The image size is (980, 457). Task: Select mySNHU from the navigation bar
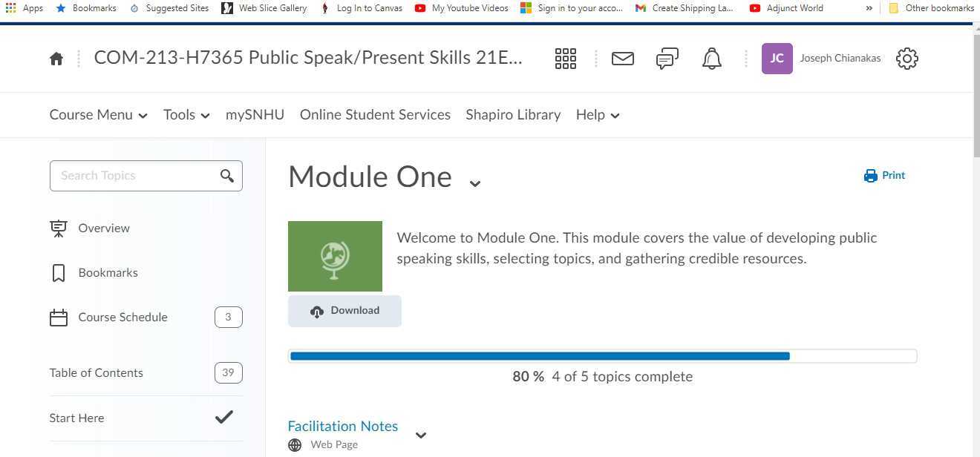(255, 114)
